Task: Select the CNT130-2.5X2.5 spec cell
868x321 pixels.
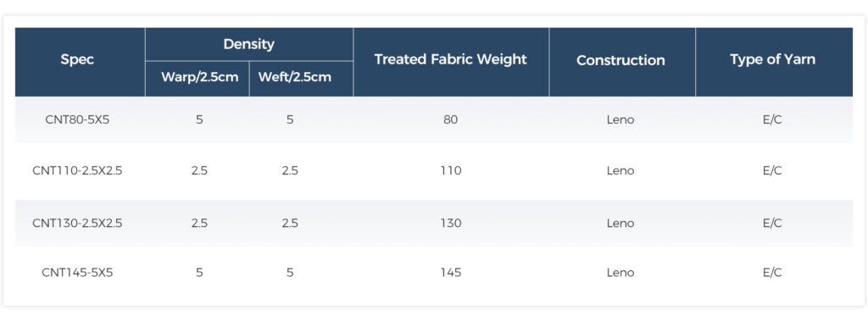Action: [x=77, y=224]
